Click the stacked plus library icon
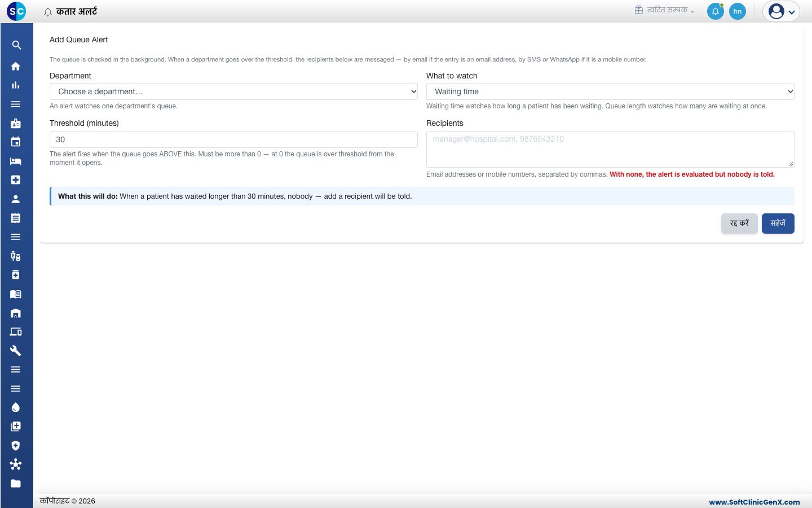The height and width of the screenshot is (508, 812). tap(16, 427)
